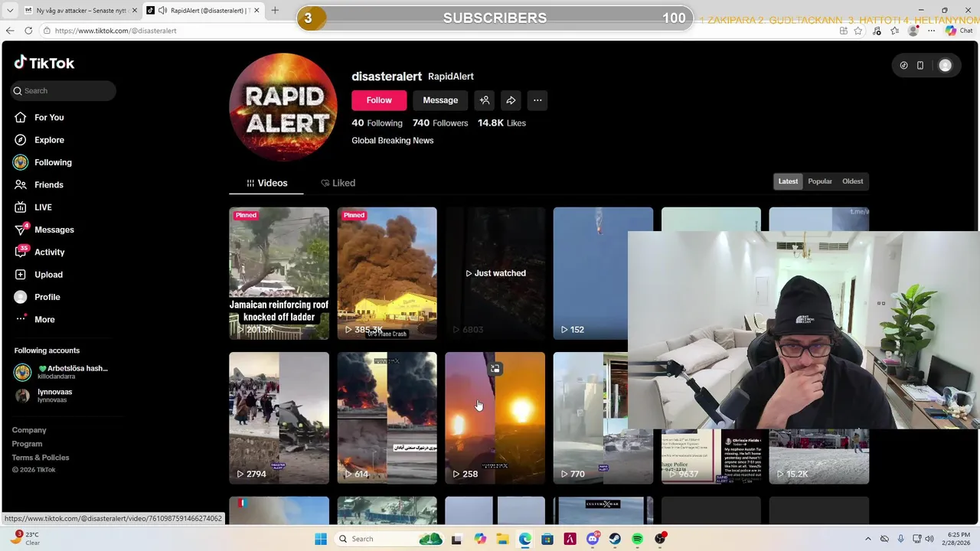Viewport: 980px width, 551px height.
Task: Open the video with 15.2K views
Action: [819, 457]
